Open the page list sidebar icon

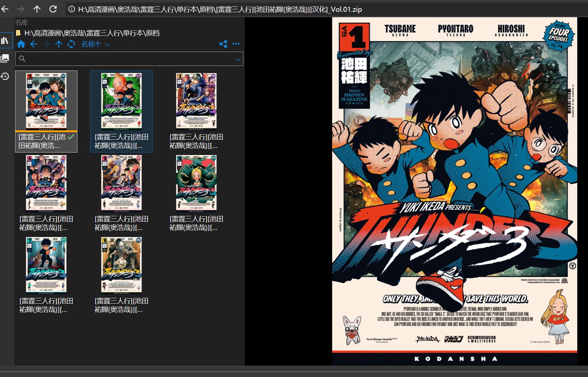coord(5,58)
